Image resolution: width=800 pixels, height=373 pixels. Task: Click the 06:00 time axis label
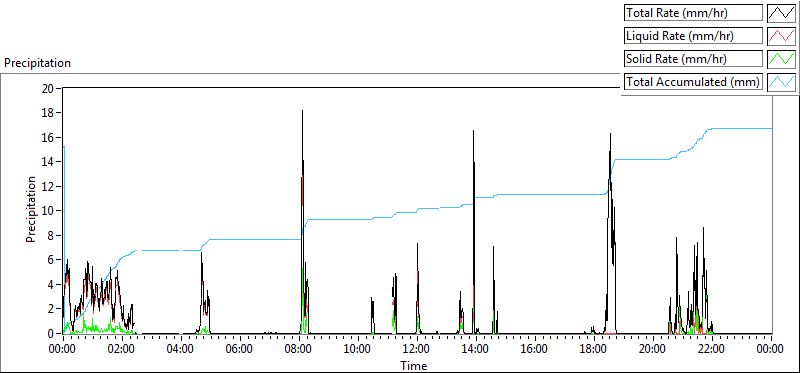pyautogui.click(x=240, y=350)
